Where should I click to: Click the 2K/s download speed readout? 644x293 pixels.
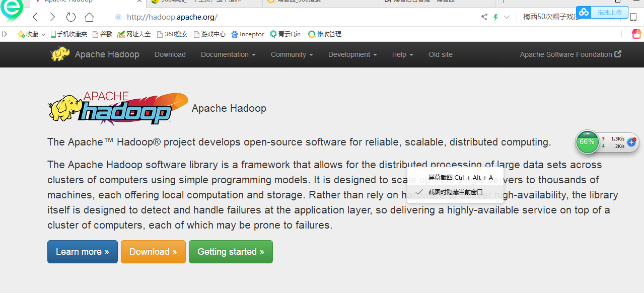click(x=619, y=146)
